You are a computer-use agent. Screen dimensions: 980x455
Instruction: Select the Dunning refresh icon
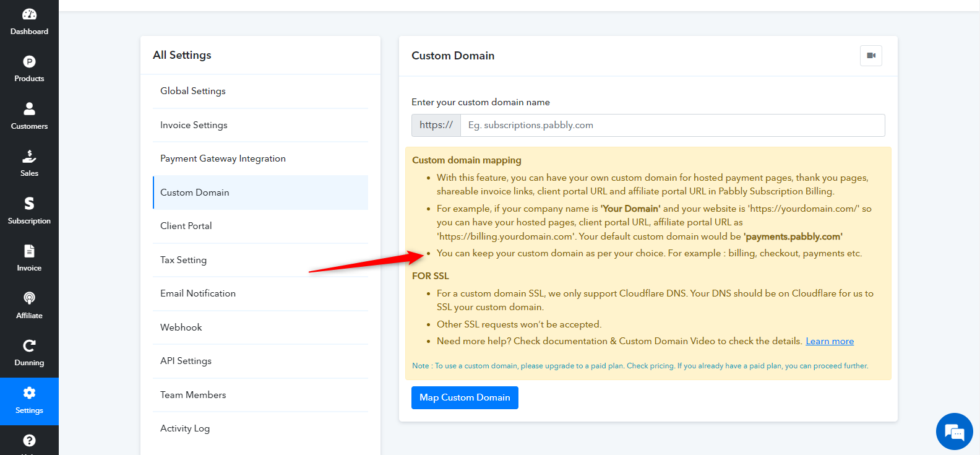[29, 345]
